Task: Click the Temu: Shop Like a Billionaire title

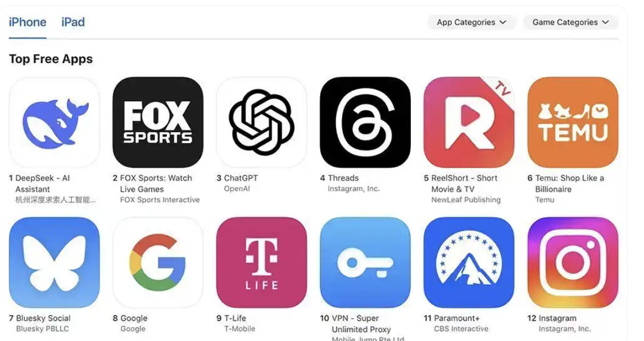Action: [x=569, y=183]
